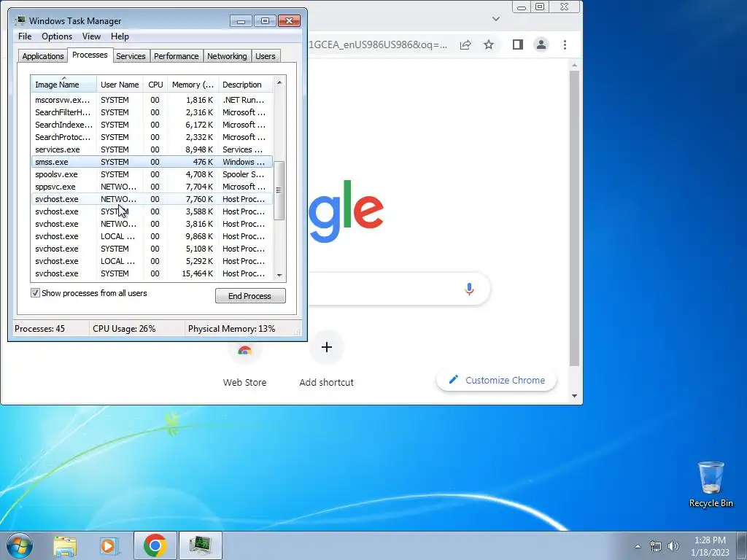Sort by Memory column header
The width and height of the screenshot is (747, 560).
[x=193, y=85]
